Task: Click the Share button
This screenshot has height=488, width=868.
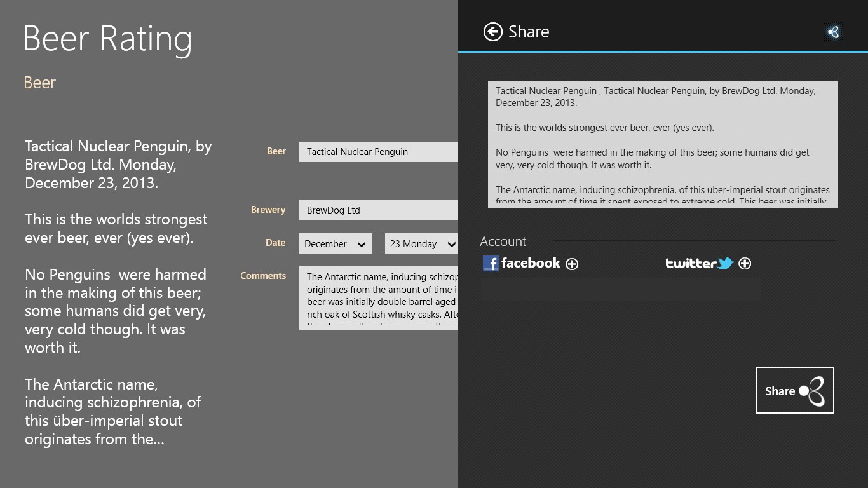Action: (x=795, y=390)
